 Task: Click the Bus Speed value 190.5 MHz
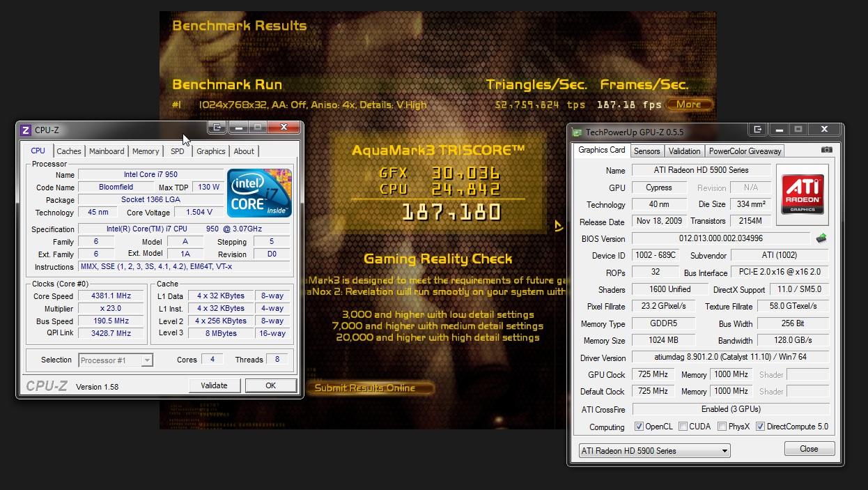(111, 321)
